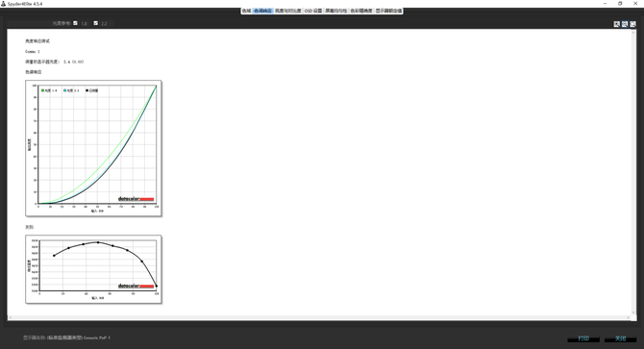Screen dimensions: 644x349
Task: Switch to the 色域 tab
Action: [x=246, y=11]
